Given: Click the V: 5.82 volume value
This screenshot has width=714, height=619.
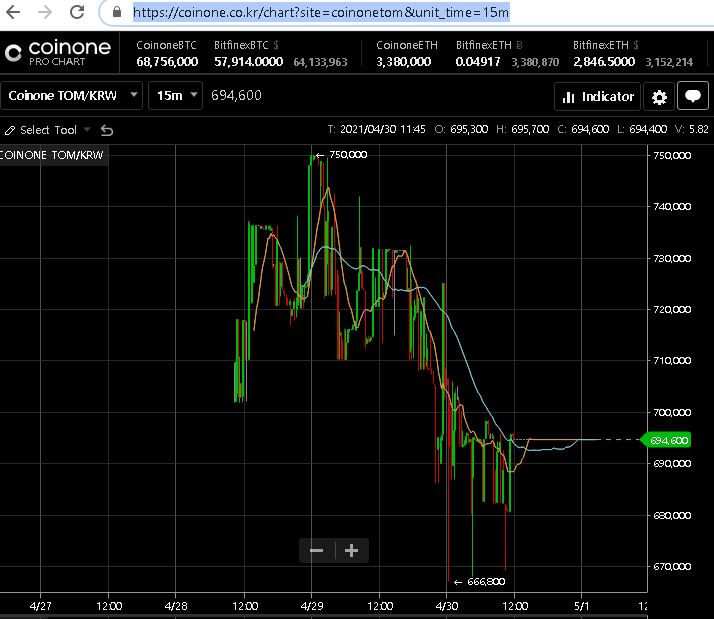Looking at the screenshot, I should coord(692,129).
